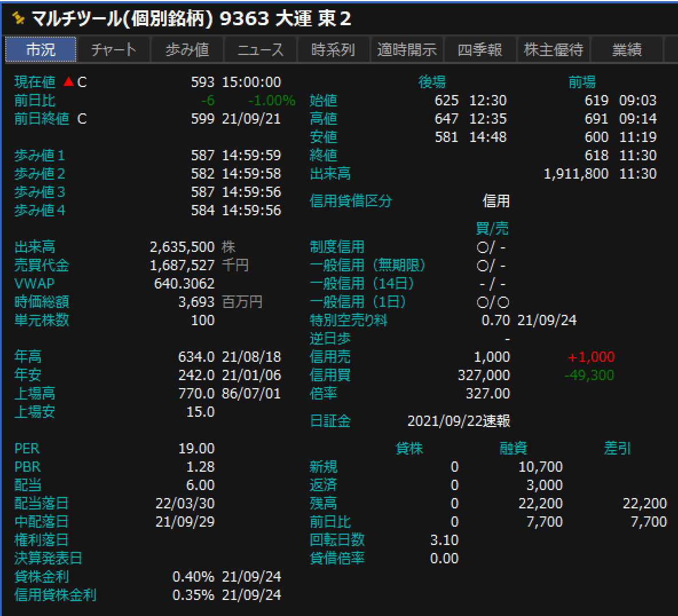Viewport: 678px width, 616px height.
Task: Select the VWAP value 640.3062
Action: (184, 283)
